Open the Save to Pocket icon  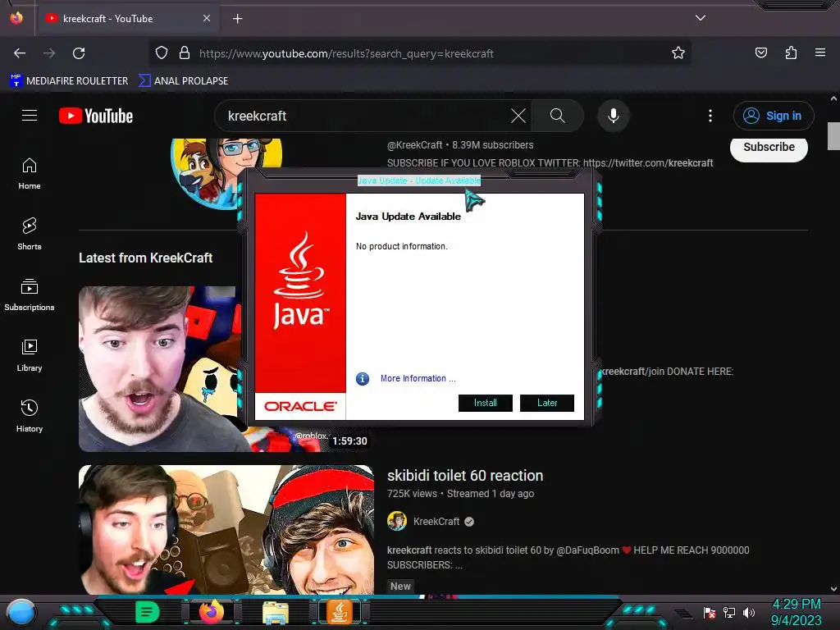760,52
